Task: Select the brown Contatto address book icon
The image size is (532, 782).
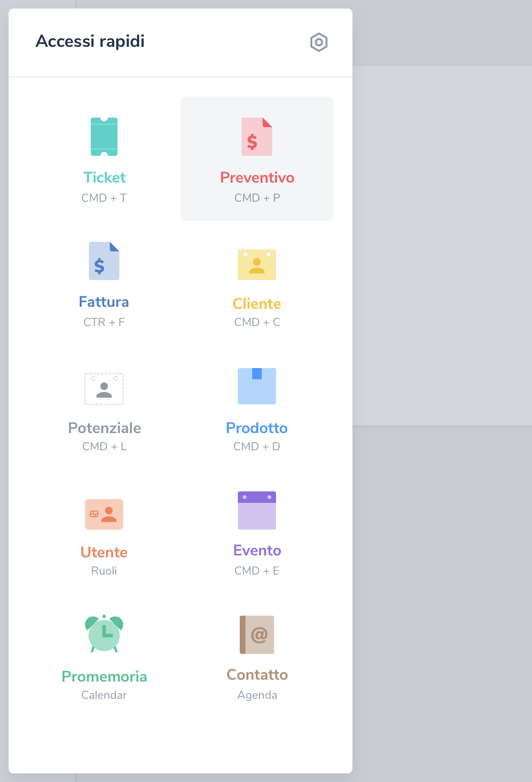Action: (257, 635)
